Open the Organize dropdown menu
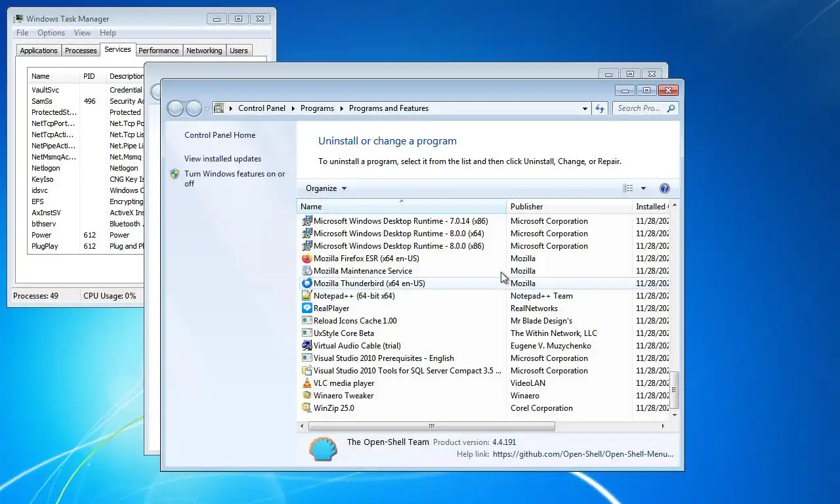Image resolution: width=840 pixels, height=504 pixels. pos(326,188)
